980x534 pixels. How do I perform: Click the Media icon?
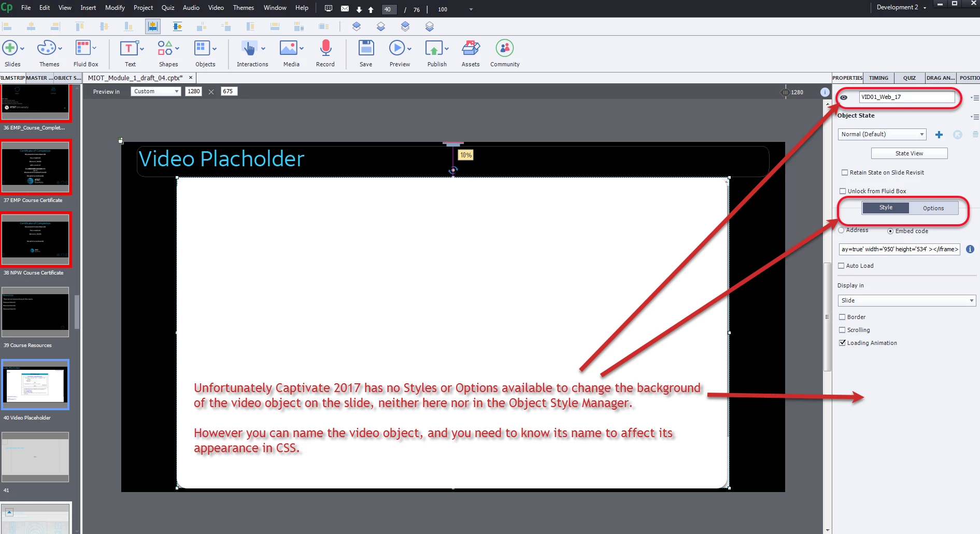pos(288,48)
